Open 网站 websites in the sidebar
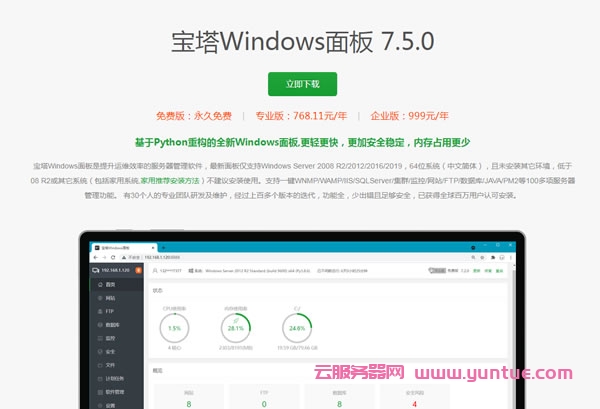 tap(111, 298)
